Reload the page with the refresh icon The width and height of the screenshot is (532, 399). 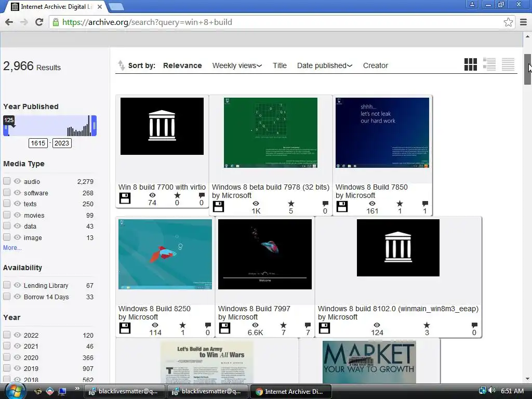[39, 22]
